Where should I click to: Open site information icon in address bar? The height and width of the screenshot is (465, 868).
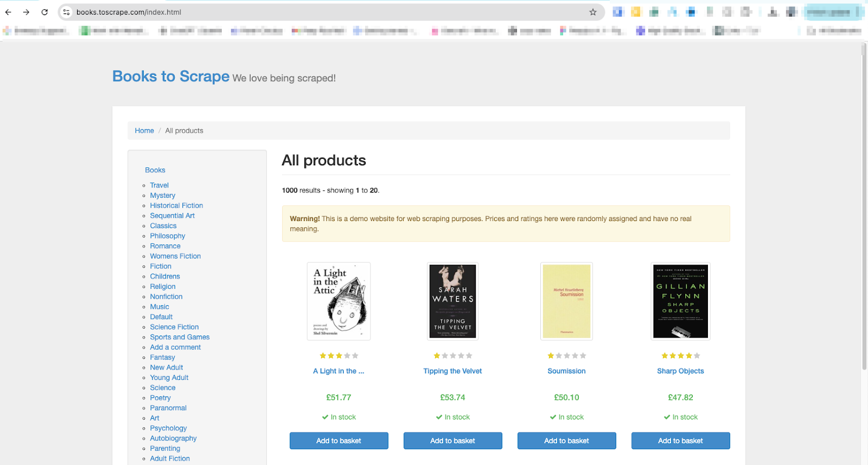(x=66, y=12)
